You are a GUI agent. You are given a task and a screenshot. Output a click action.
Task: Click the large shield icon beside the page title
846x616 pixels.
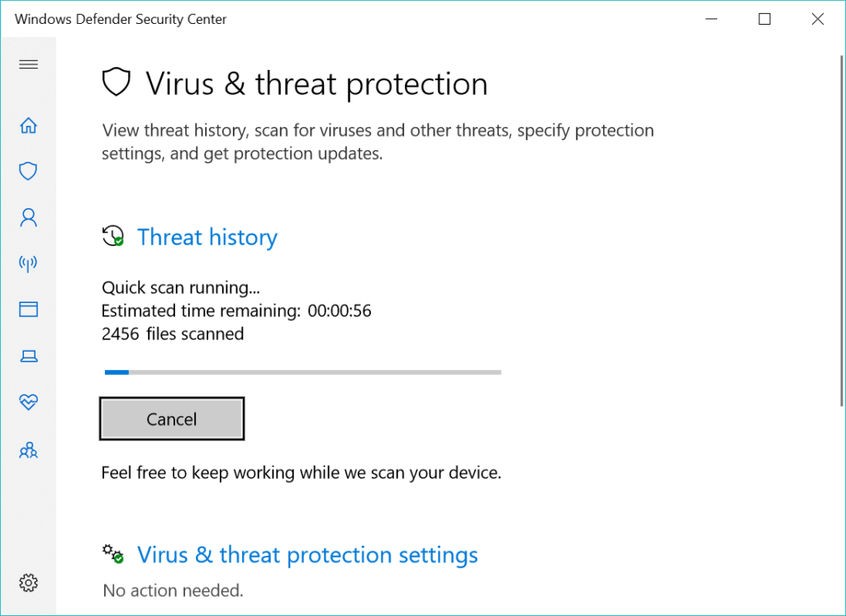pos(116,82)
